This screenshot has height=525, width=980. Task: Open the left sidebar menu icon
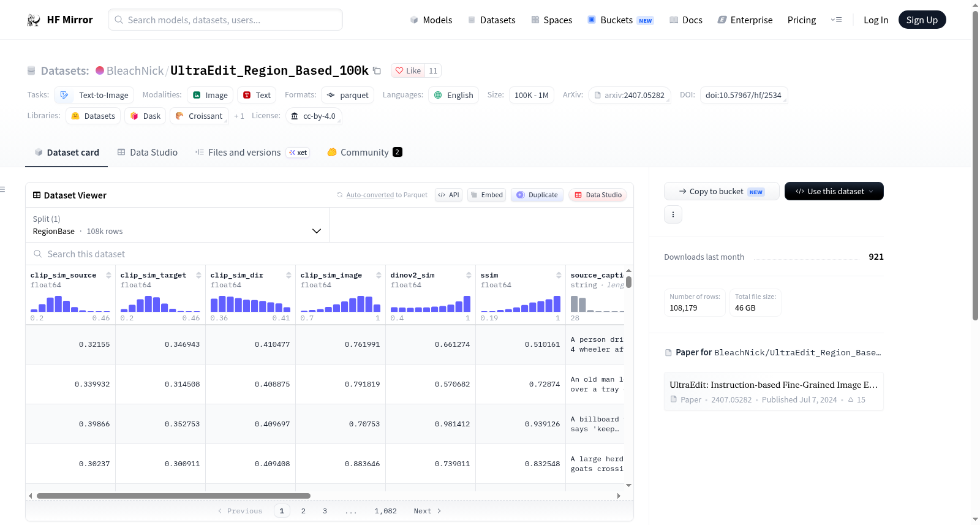(3, 189)
